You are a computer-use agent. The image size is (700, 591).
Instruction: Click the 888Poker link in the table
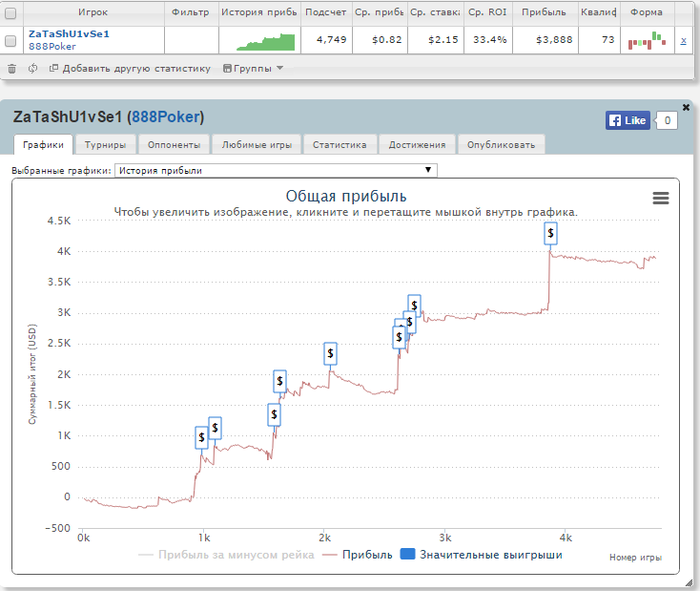point(52,46)
